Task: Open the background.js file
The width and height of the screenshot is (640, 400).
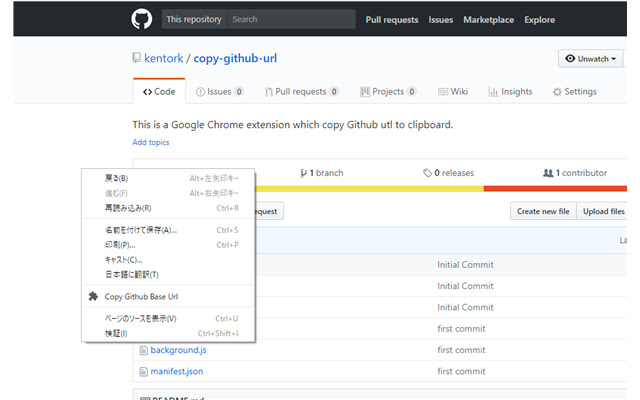Action: point(178,350)
